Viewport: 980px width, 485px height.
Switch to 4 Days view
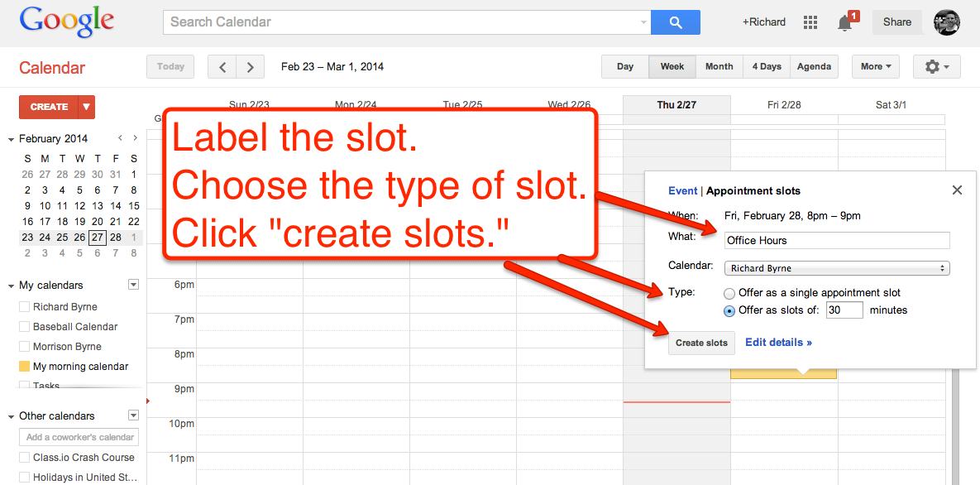pos(767,66)
